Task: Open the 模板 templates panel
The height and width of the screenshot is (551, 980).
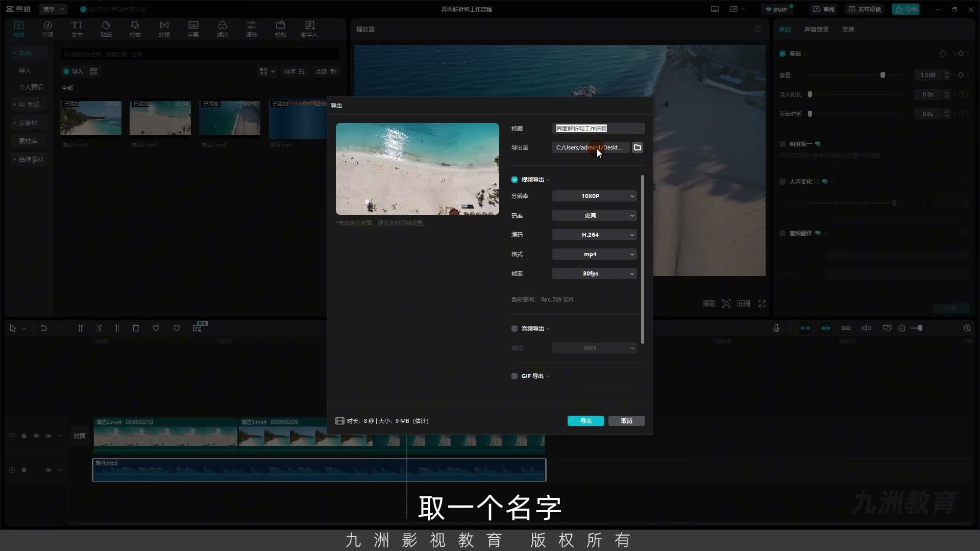Action: 281,29
